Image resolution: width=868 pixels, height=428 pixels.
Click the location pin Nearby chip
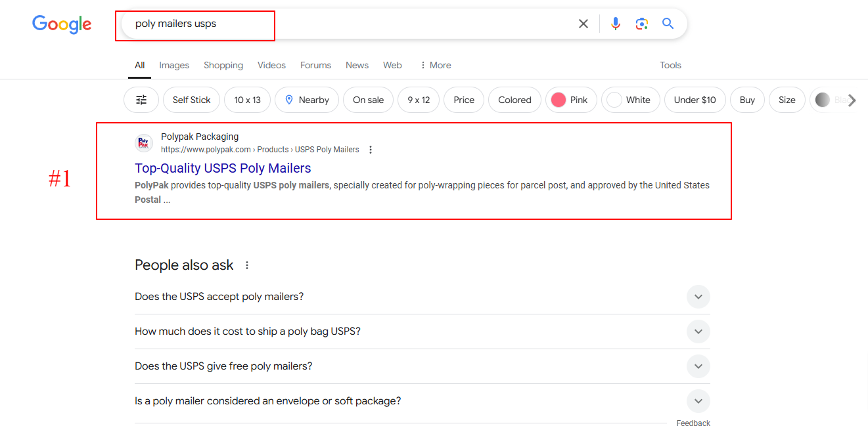pyautogui.click(x=307, y=100)
